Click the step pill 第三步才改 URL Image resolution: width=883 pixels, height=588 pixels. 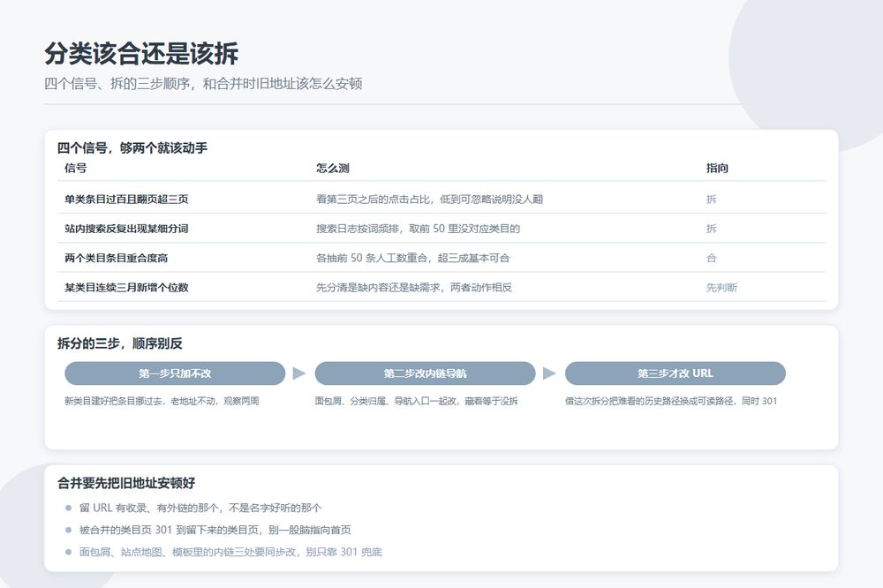click(x=675, y=373)
